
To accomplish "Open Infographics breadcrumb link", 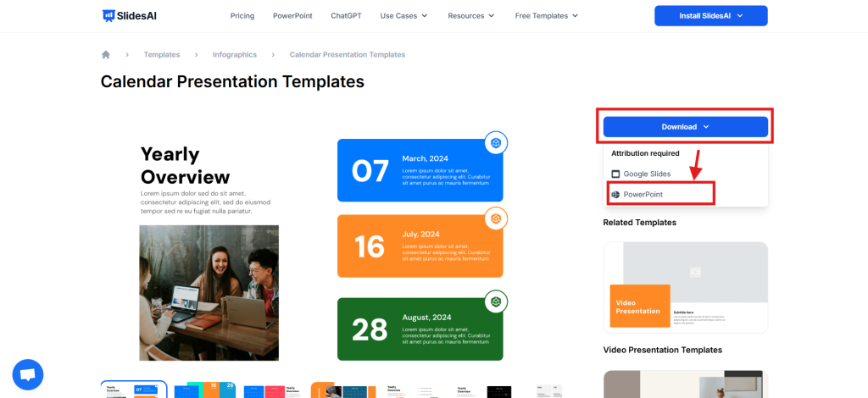I will pyautogui.click(x=235, y=55).
